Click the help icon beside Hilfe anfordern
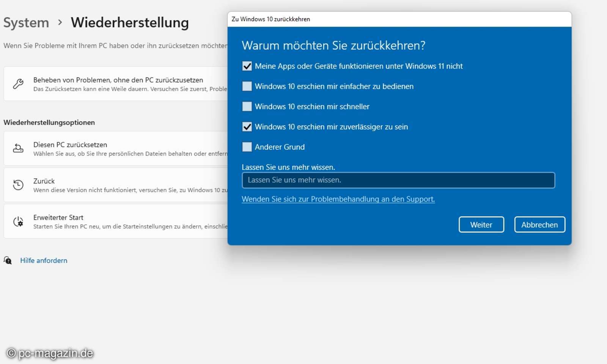The height and width of the screenshot is (364, 607). tap(8, 261)
